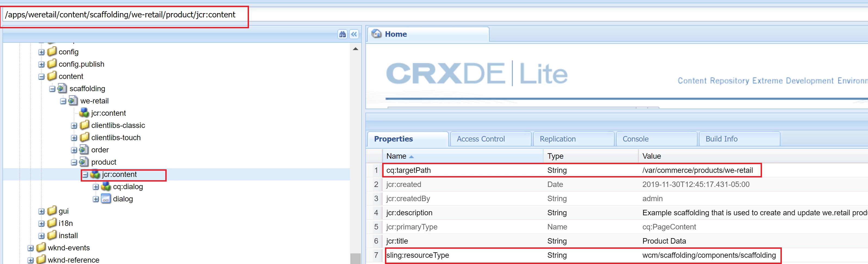Image resolution: width=868 pixels, height=264 pixels.
Task: Click the cq:PageContent value cell
Action: click(669, 227)
